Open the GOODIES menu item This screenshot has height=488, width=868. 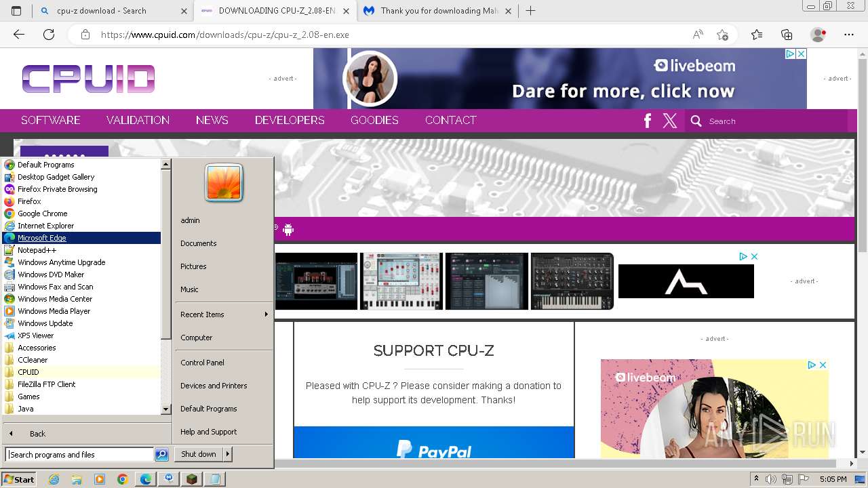(x=374, y=120)
